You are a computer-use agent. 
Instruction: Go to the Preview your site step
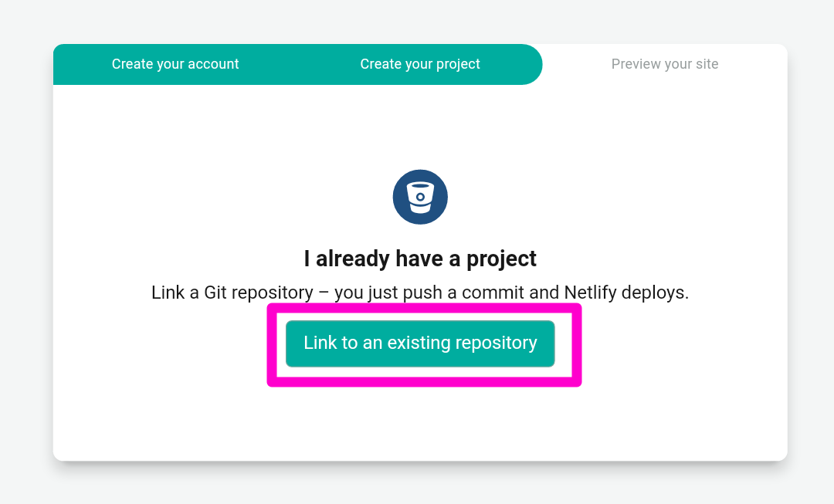tap(664, 64)
